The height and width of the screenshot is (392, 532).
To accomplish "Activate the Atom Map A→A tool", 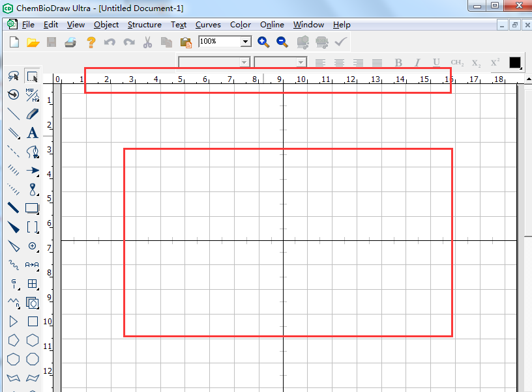I will (x=33, y=264).
